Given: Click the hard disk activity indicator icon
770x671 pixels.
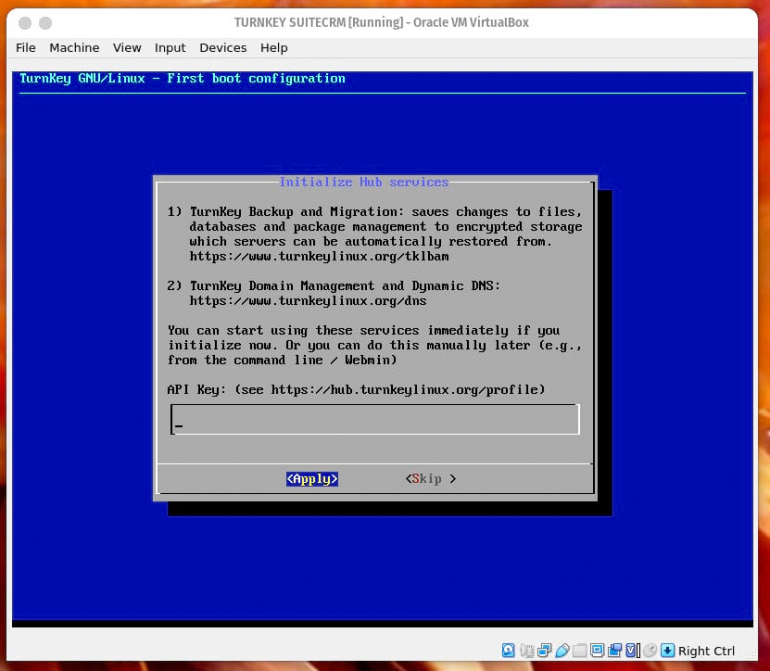Looking at the screenshot, I should [508, 650].
